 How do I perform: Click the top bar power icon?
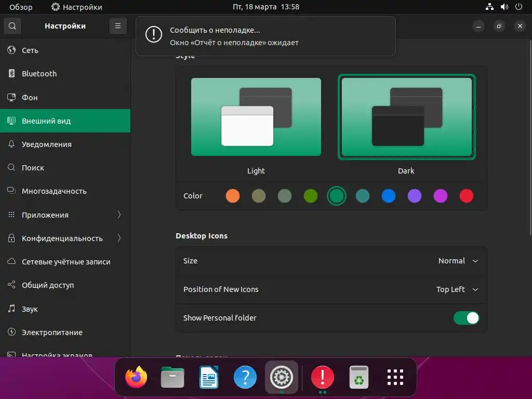click(x=519, y=7)
